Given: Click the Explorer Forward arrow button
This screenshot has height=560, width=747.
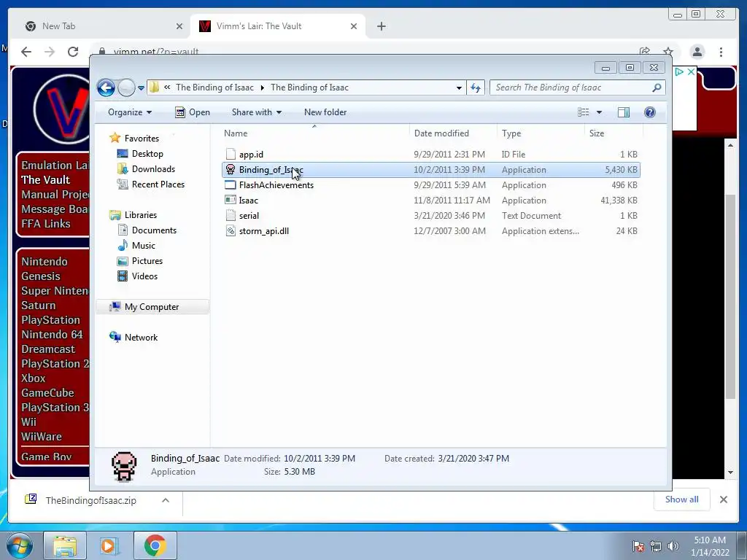Looking at the screenshot, I should pos(126,87).
